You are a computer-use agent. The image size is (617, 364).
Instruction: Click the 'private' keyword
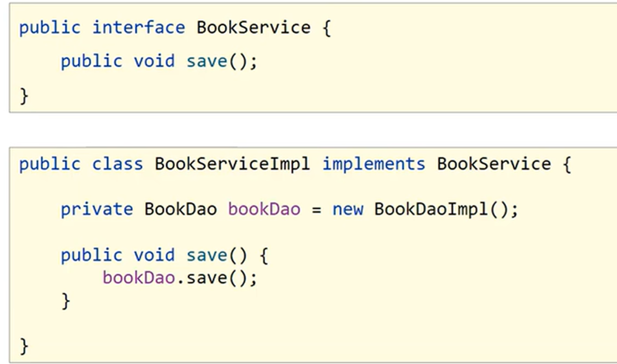(x=96, y=210)
